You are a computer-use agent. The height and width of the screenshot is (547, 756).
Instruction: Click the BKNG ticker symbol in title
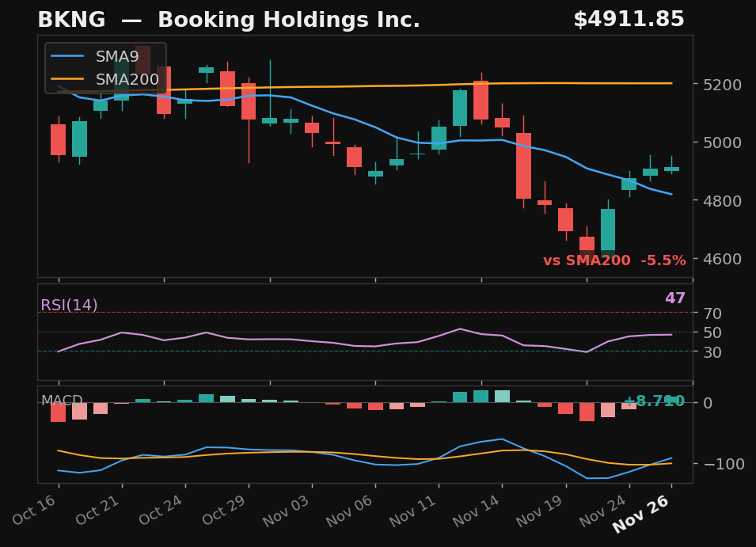[71, 20]
